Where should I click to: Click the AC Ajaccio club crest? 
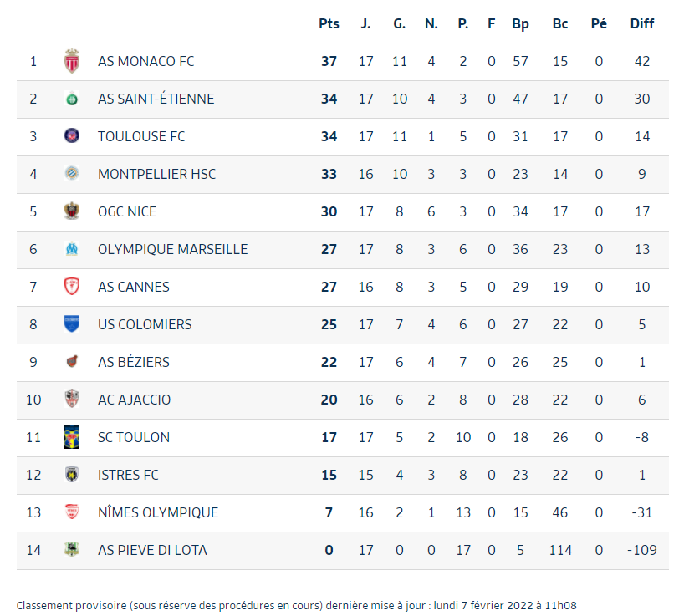coord(72,400)
